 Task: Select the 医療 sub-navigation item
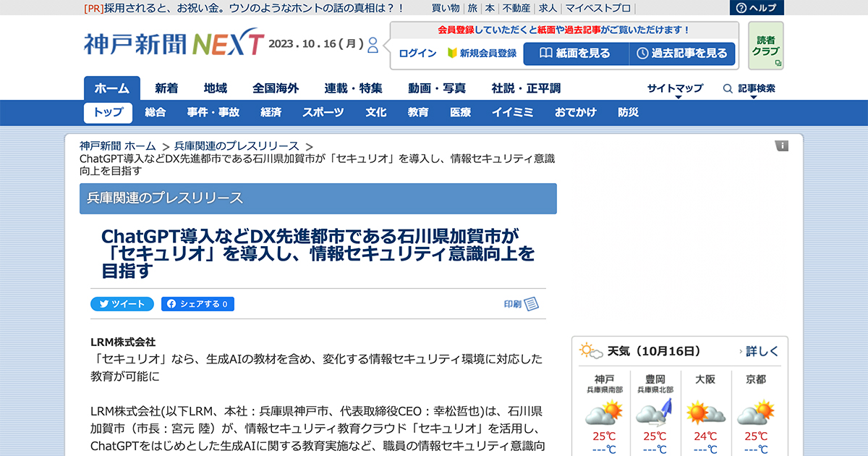(461, 112)
